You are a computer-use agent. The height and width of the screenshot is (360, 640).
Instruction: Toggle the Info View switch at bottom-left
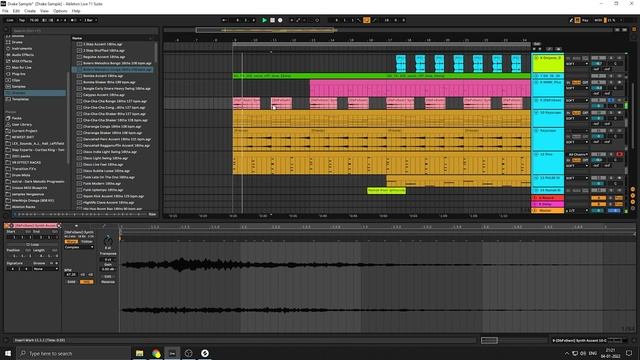pyautogui.click(x=6, y=340)
